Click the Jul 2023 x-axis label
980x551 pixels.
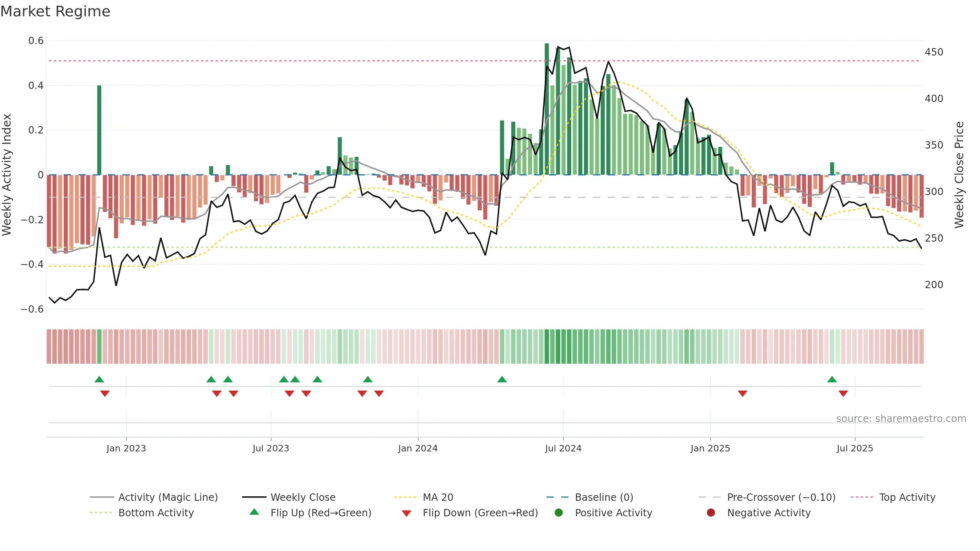(271, 448)
